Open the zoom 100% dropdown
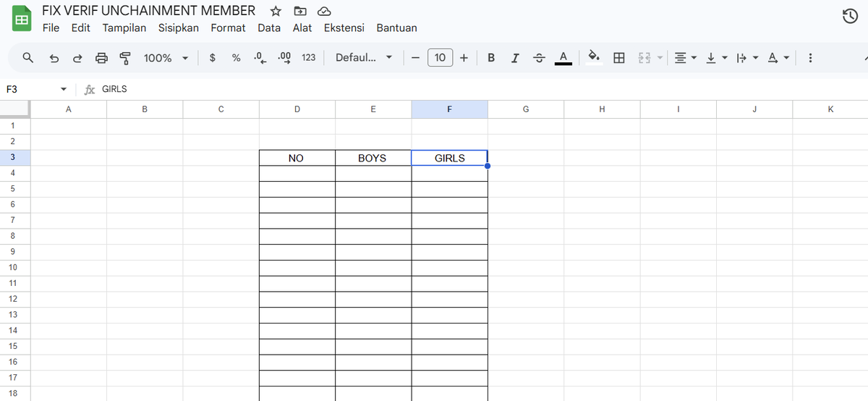The image size is (868, 401). [166, 57]
